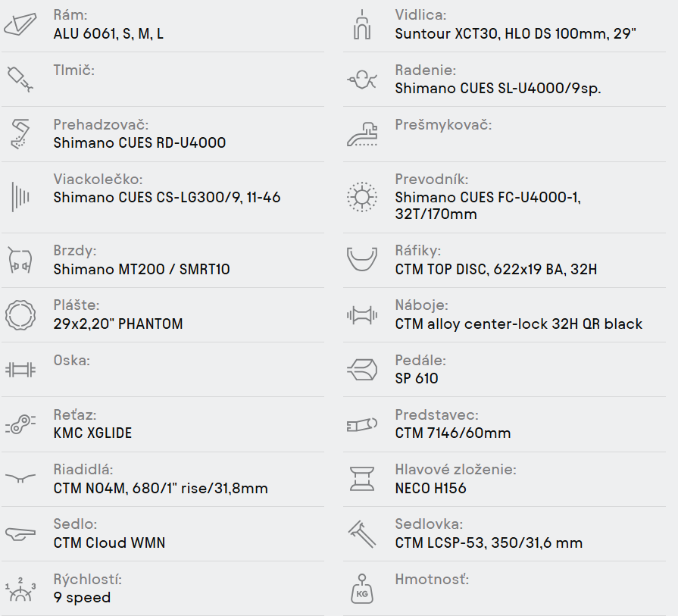678x616 pixels.
Task: Select the fork spec 'Suntour XCT30, HLO DS 100mm, 29"'
Action: click(x=515, y=34)
